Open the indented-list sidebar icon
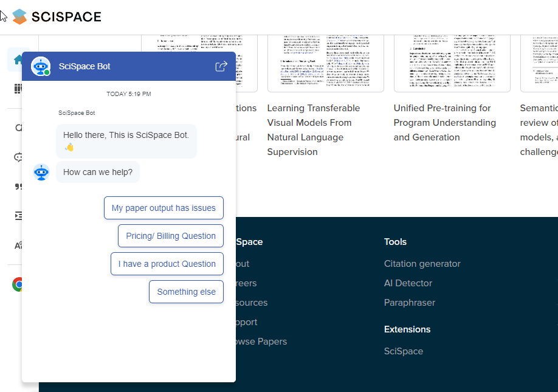Screen dimensions: 558x392 (x=18, y=216)
